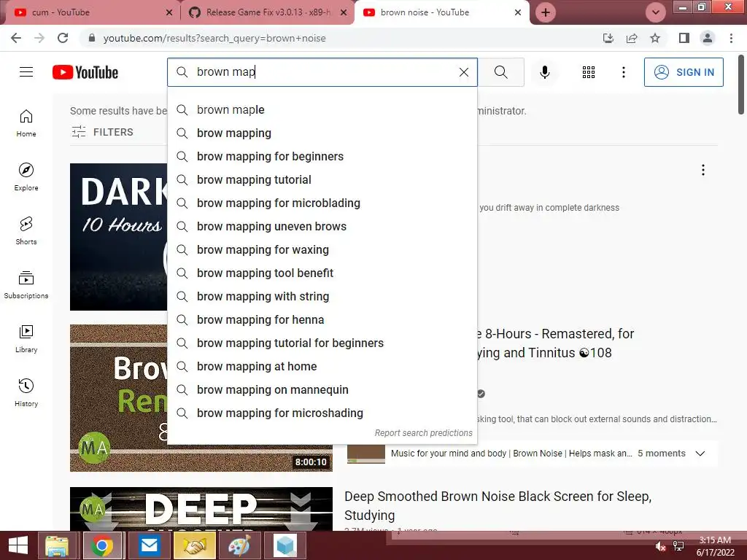The height and width of the screenshot is (560, 747).
Task: Open Shorts in the sidebar
Action: pyautogui.click(x=26, y=231)
